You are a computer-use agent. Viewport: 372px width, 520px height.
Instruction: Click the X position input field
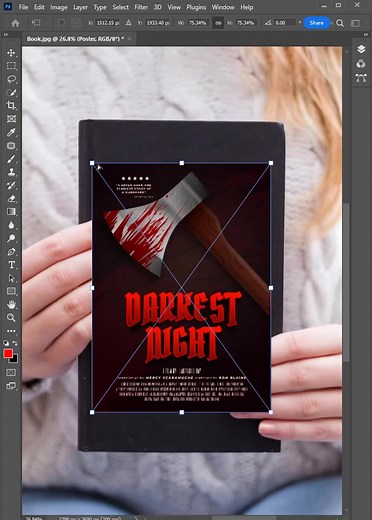[107, 23]
